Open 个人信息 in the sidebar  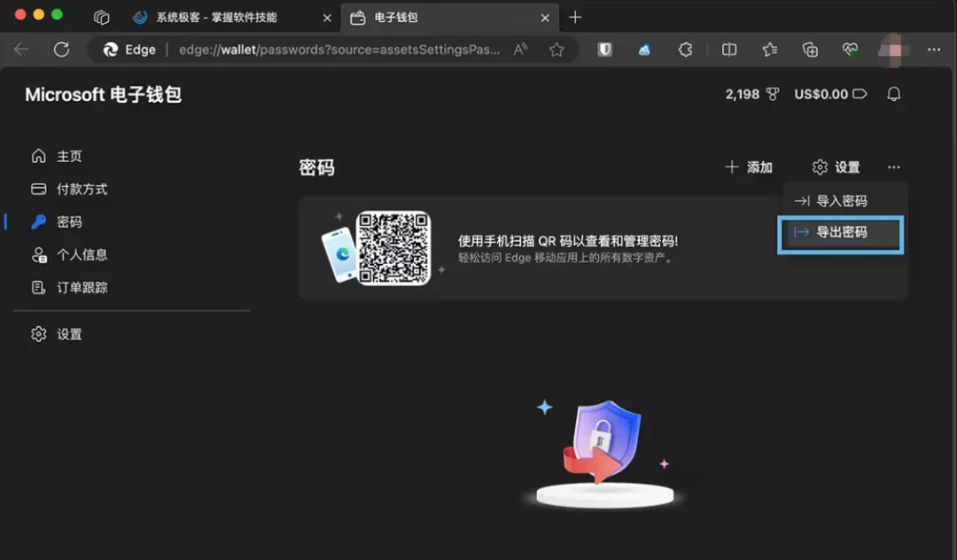(x=69, y=254)
